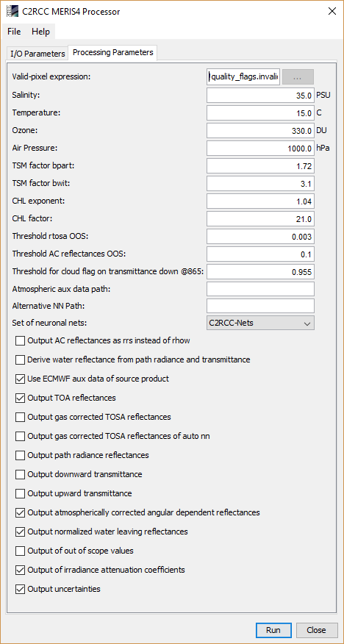
Task: Open the Help menu
Action: pyautogui.click(x=40, y=32)
